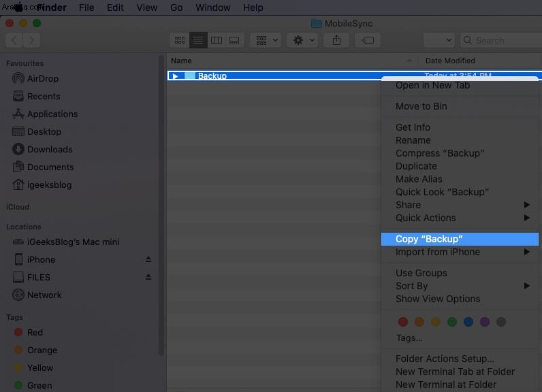The height and width of the screenshot is (392, 542).
Task: Choose Open in New Tab
Action: 460,85
